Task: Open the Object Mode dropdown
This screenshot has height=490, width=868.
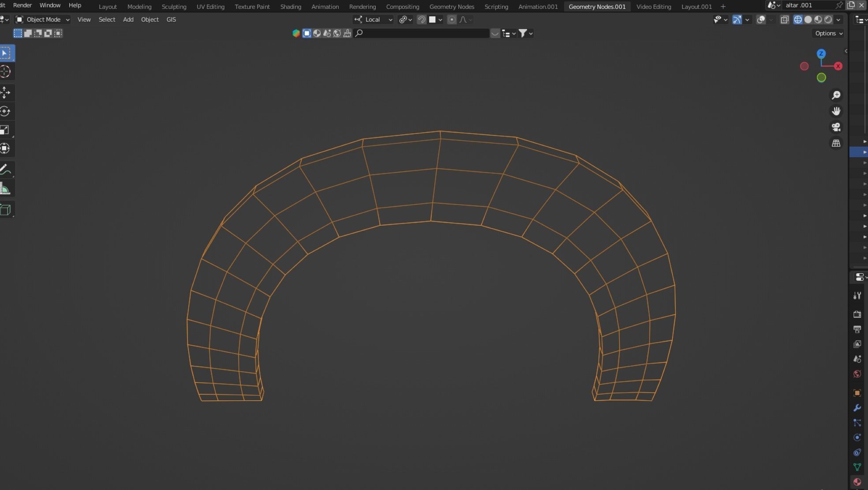Action: coord(43,19)
